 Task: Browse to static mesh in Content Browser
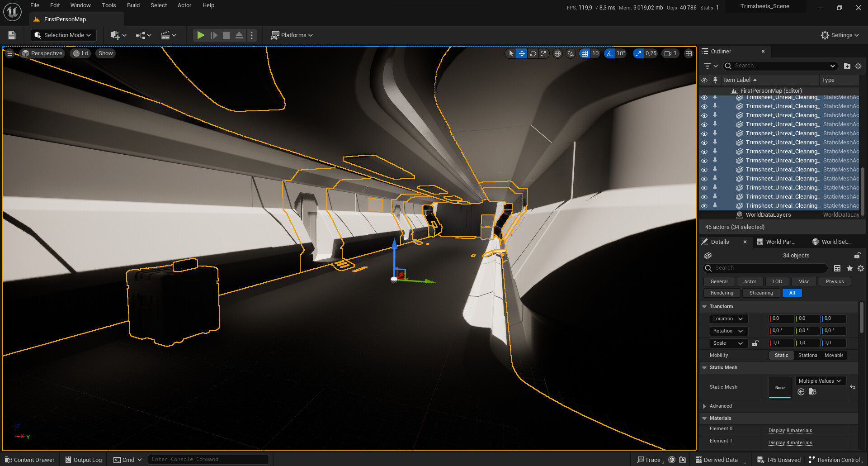[812, 392]
